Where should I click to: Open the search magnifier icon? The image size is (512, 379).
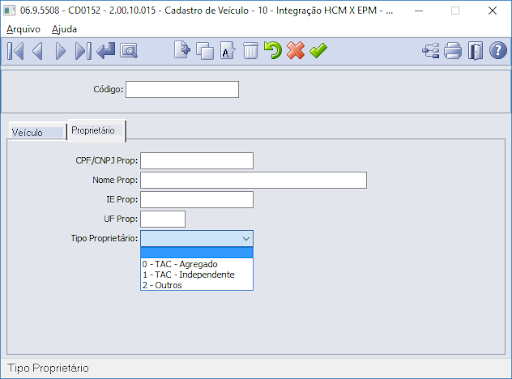(129, 51)
